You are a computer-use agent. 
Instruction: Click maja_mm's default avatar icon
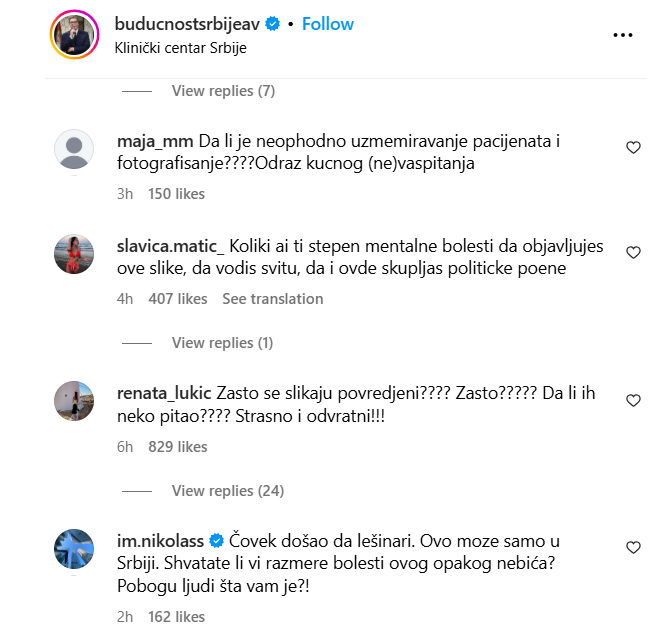[73, 151]
